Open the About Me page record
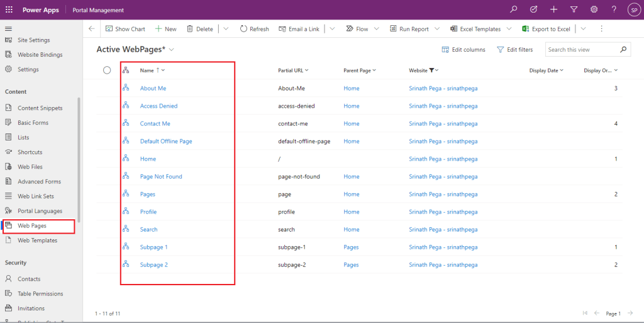This screenshot has height=323, width=644. pyautogui.click(x=153, y=88)
